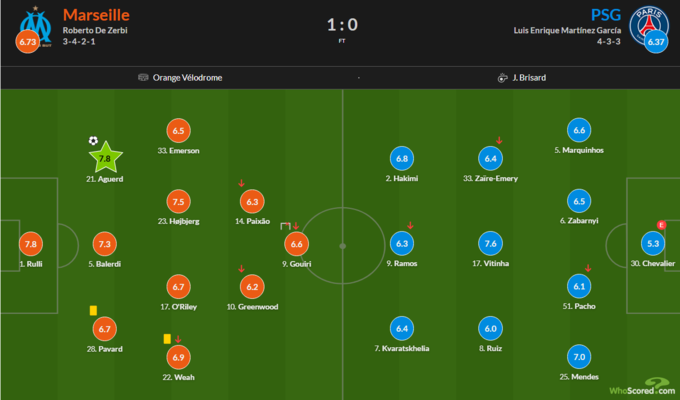Click the Marseille club crest

point(36,22)
